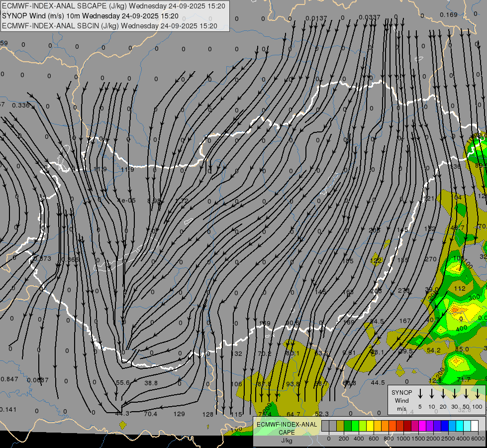The image size is (487, 448).
Task: Click the 'ECMWF-INDEX-ANAL CAPE' legend label
Action: tap(287, 429)
